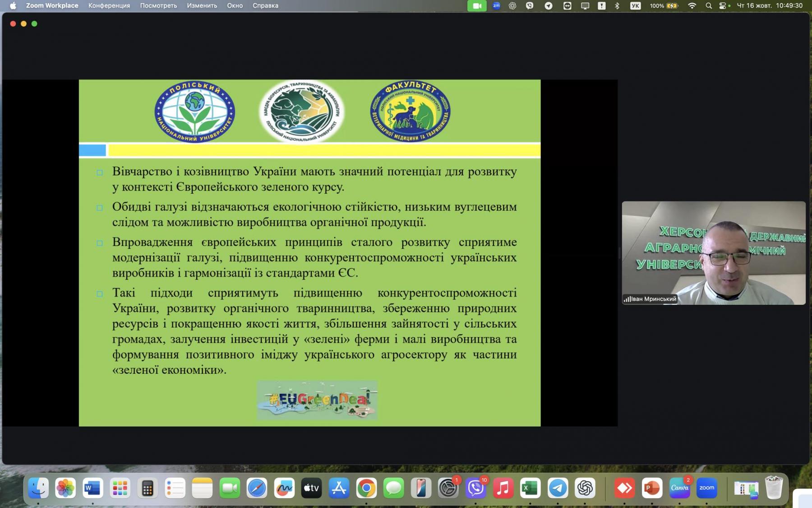The height and width of the screenshot is (508, 812).
Task: Expand the battery 100% status menu
Action: coord(664,5)
